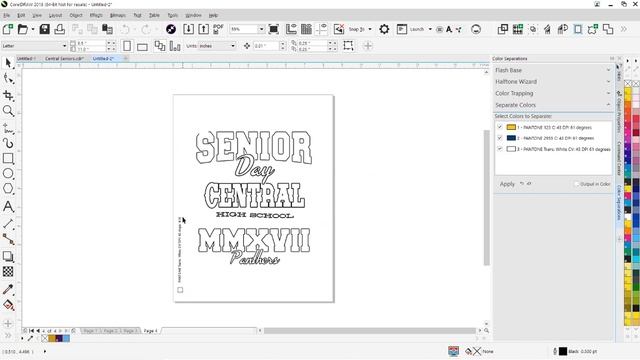
Task: Click the horizontal canvas scrollbar
Action: click(370, 331)
